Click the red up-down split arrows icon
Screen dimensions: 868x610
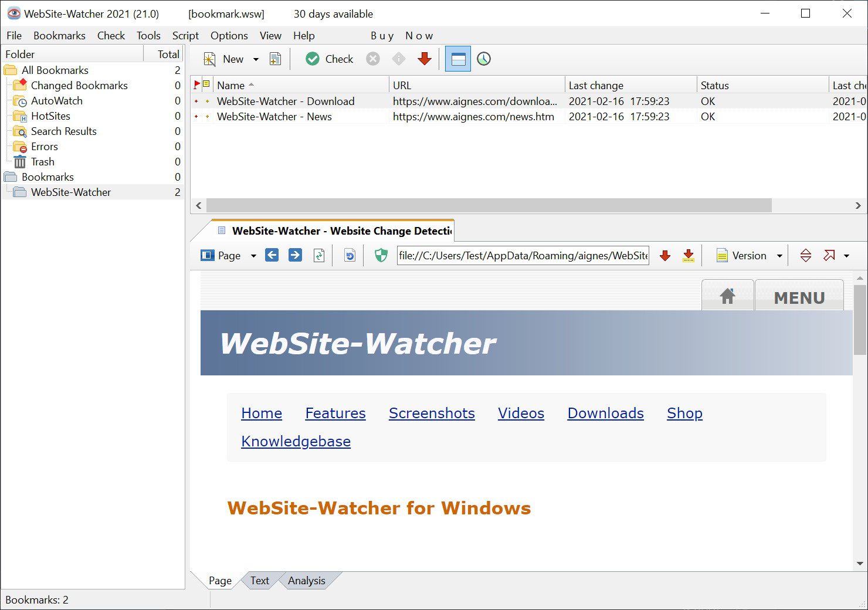[806, 255]
